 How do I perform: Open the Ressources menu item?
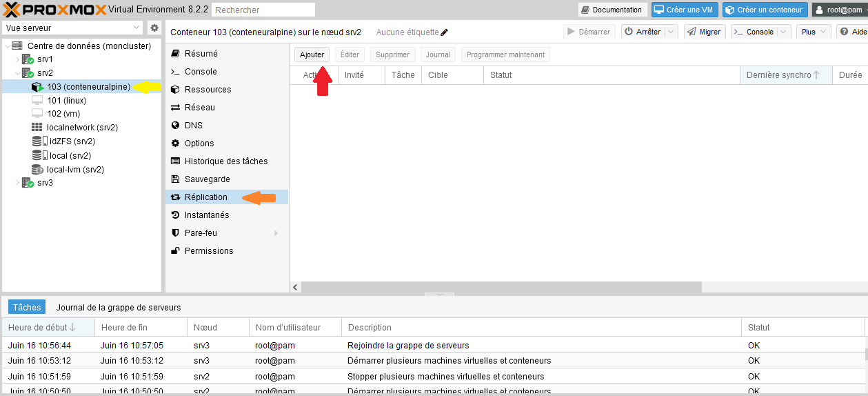[x=208, y=90]
